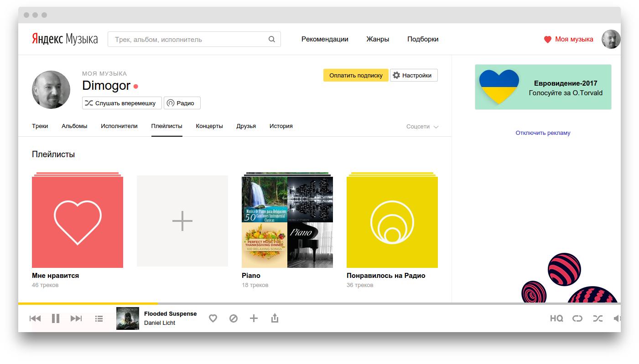This screenshot has height=364, width=639.
Task: Open the play queue list icon
Action: (x=99, y=318)
